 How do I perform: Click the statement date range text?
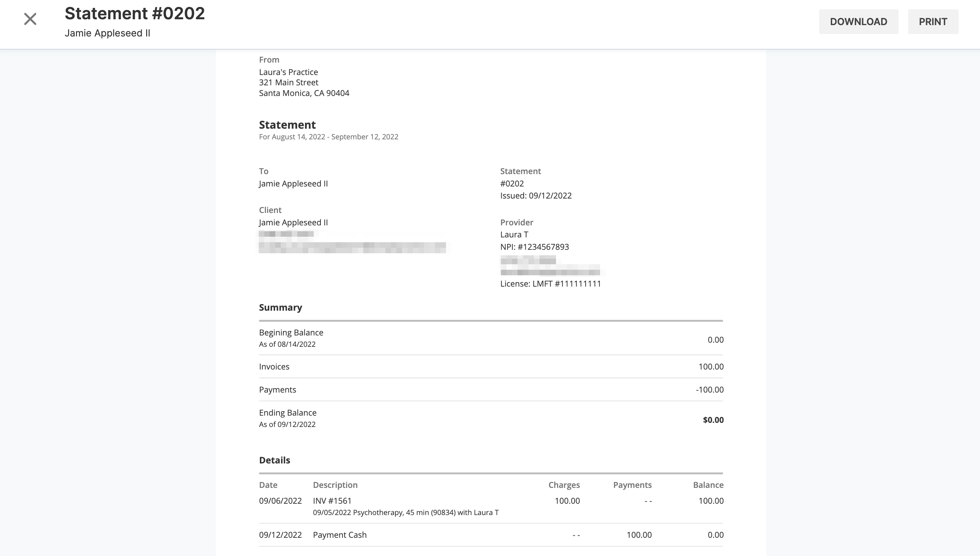328,137
